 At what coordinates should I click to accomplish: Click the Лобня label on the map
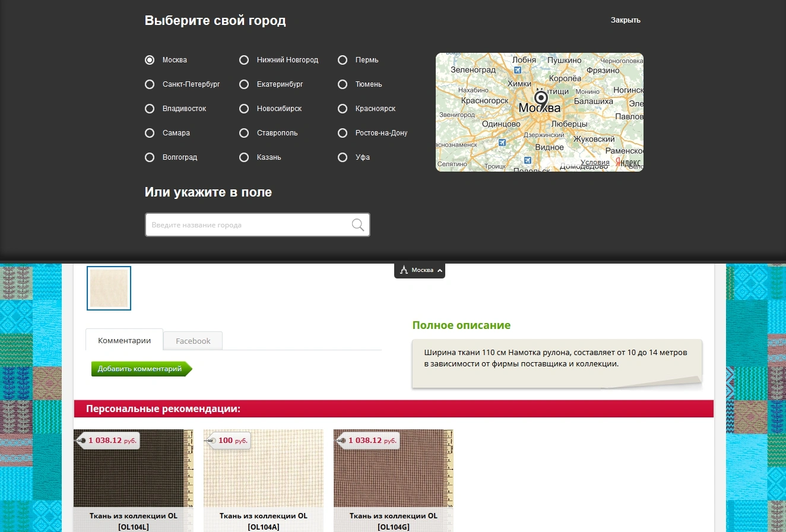pyautogui.click(x=524, y=60)
